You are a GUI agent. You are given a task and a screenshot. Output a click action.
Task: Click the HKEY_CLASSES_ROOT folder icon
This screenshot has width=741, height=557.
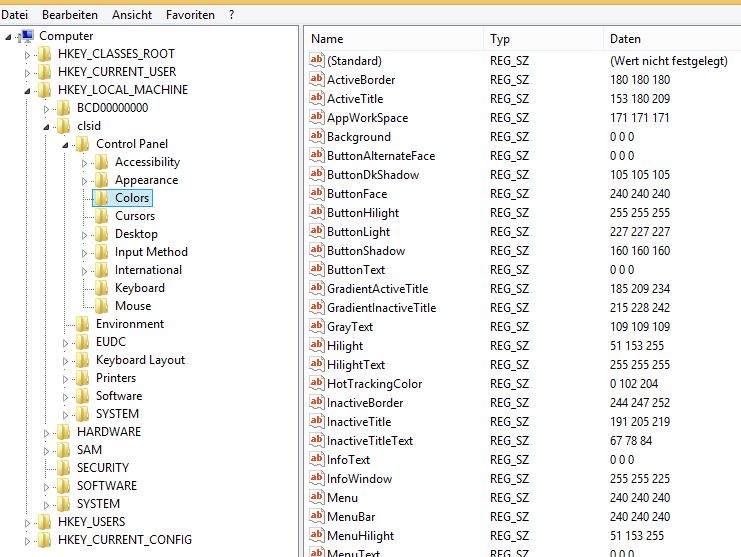44,54
